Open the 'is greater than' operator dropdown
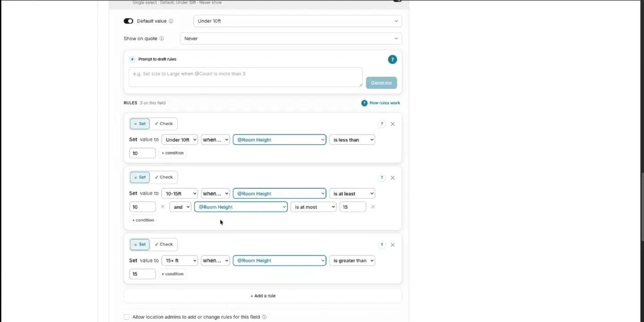 tap(352, 261)
